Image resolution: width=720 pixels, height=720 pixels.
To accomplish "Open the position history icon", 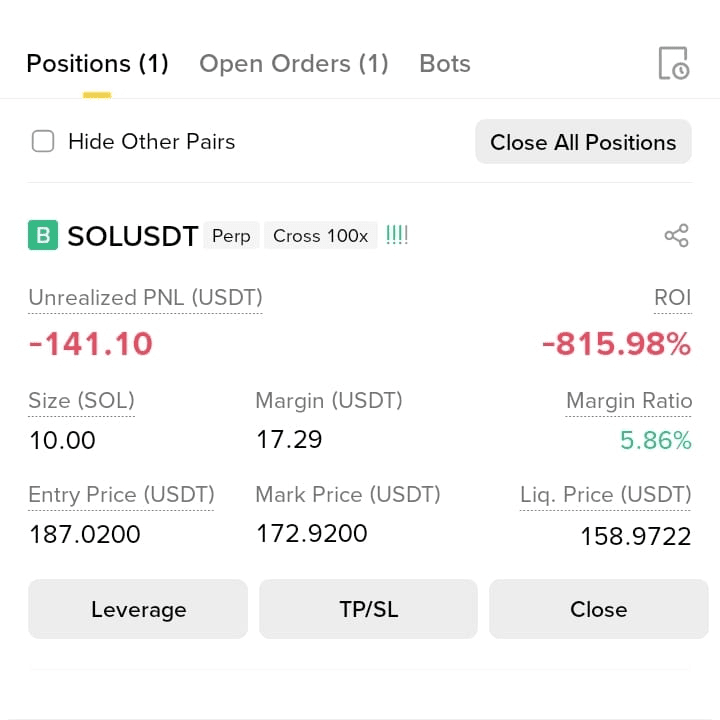I will [x=674, y=63].
